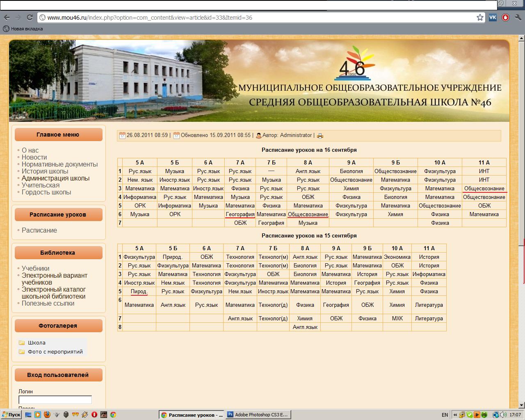This screenshot has width=525, height=420.
Task: Click the EN language indicator
Action: (445, 415)
